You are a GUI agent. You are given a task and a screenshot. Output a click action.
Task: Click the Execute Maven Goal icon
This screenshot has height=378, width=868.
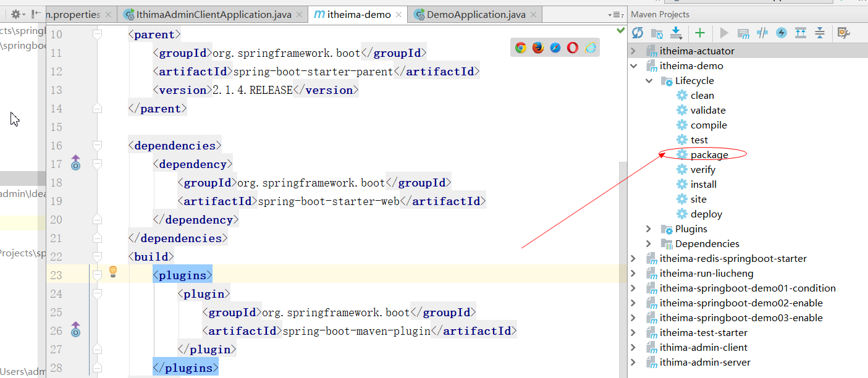click(744, 33)
